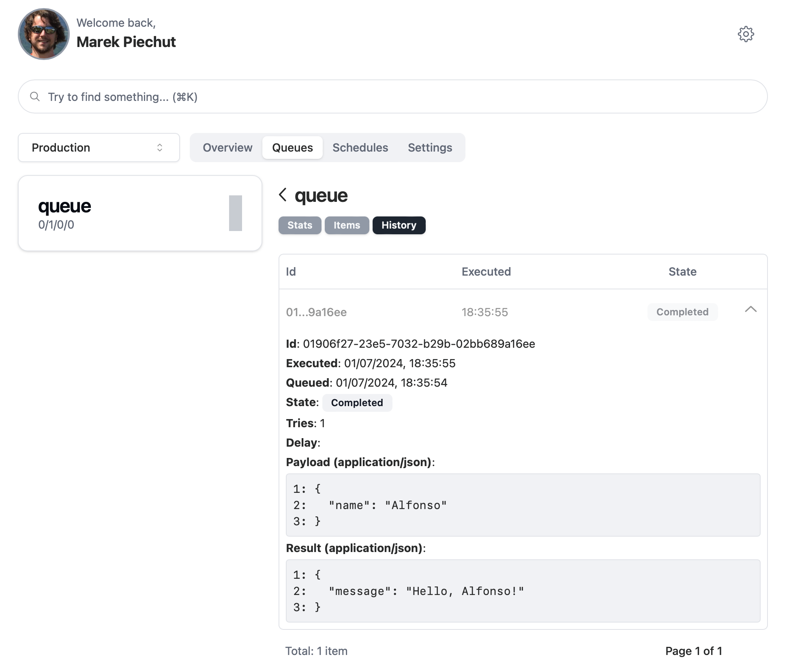Click the Settings navigation tab

point(430,148)
